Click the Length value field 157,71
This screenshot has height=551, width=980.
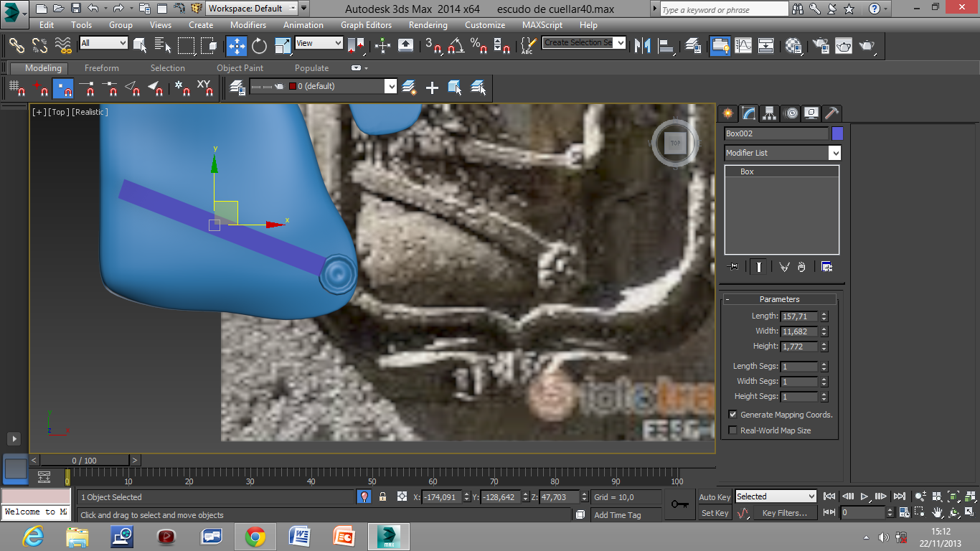(x=799, y=316)
